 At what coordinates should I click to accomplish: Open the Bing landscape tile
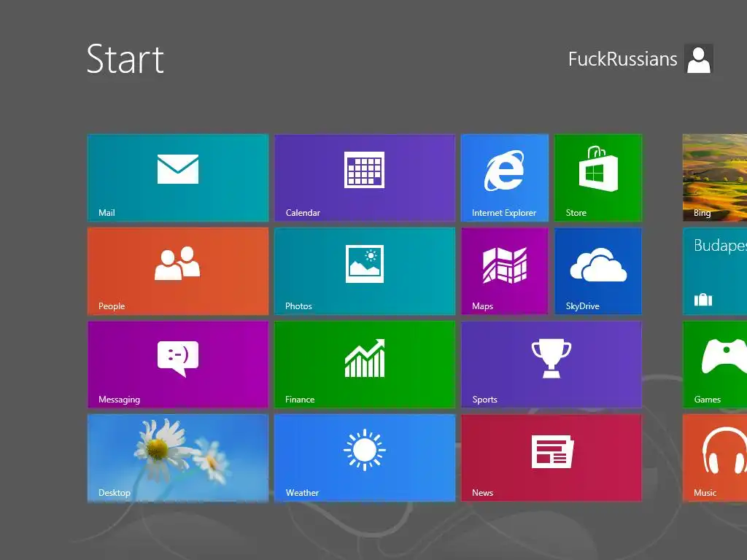(715, 178)
